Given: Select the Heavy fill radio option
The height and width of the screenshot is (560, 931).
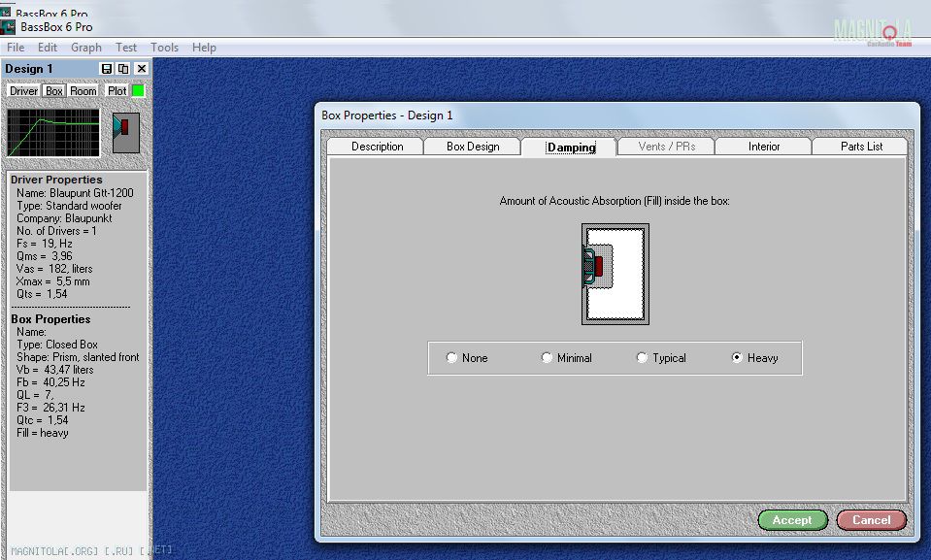Looking at the screenshot, I should [754, 358].
